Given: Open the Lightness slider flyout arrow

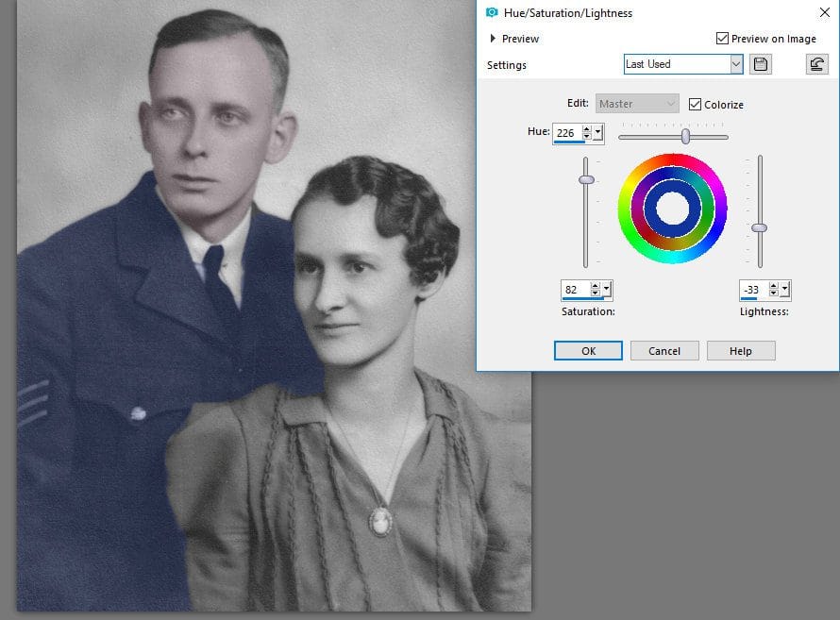Looking at the screenshot, I should [x=785, y=289].
